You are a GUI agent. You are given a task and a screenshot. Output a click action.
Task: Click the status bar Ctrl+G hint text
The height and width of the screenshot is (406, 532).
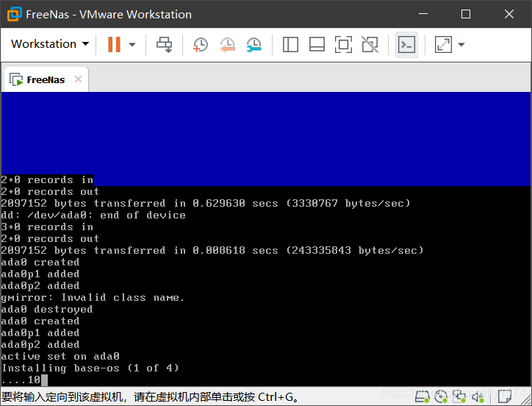pyautogui.click(x=150, y=397)
